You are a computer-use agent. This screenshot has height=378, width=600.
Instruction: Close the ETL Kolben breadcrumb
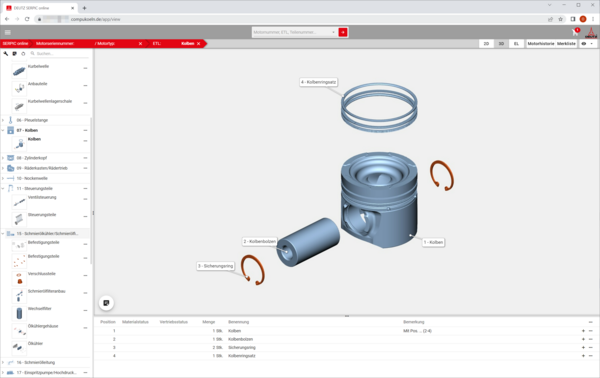[199, 44]
